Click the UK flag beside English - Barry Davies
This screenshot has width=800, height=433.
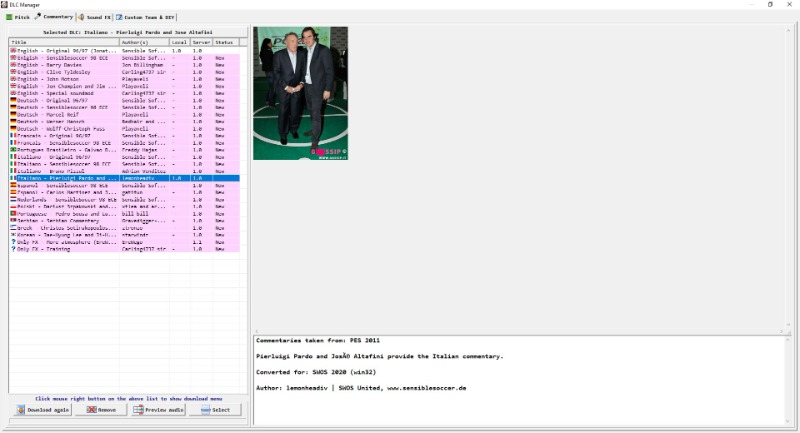pyautogui.click(x=13, y=65)
